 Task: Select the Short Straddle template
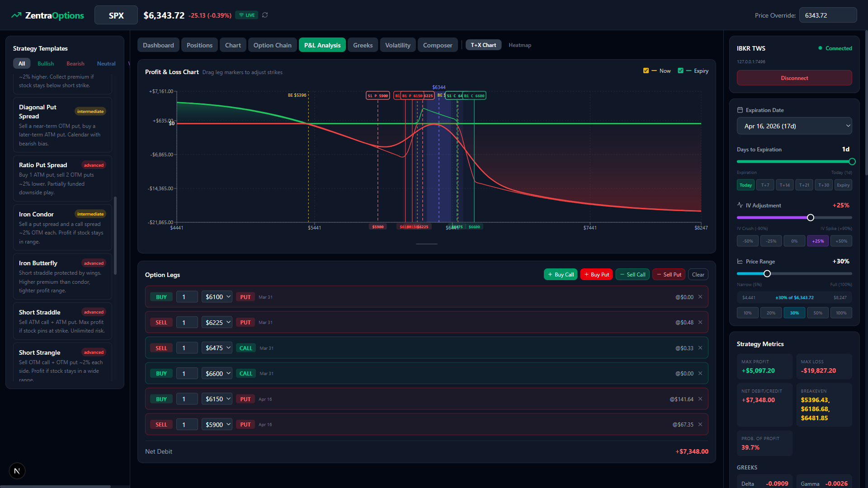pos(62,321)
